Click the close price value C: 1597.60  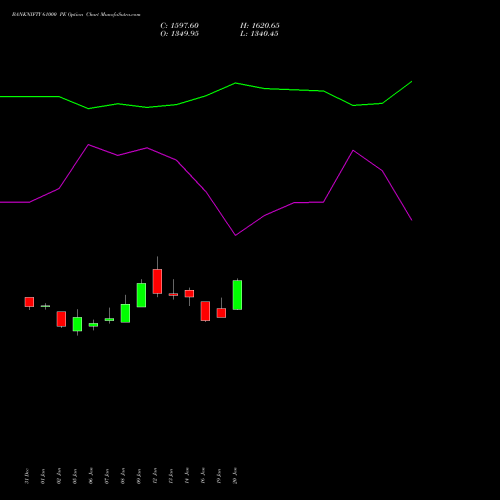pyautogui.click(x=179, y=26)
